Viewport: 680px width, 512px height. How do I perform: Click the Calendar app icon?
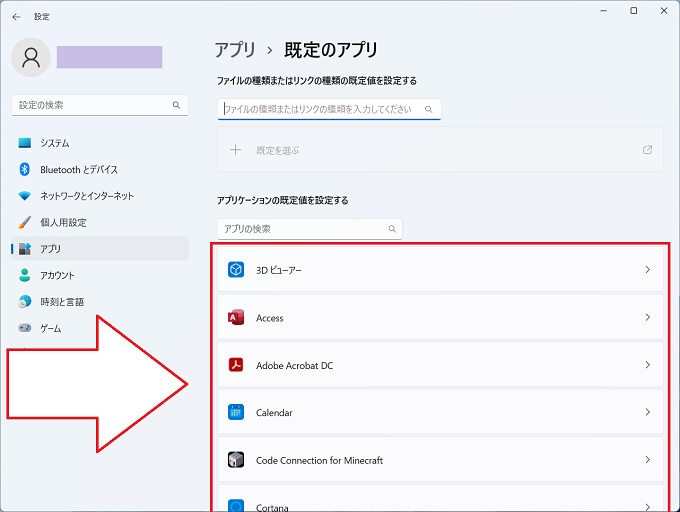point(236,412)
